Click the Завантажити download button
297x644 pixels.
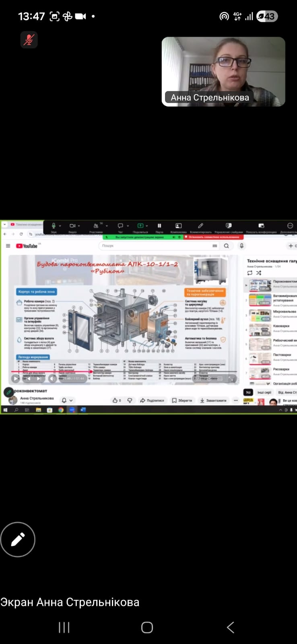(213, 400)
